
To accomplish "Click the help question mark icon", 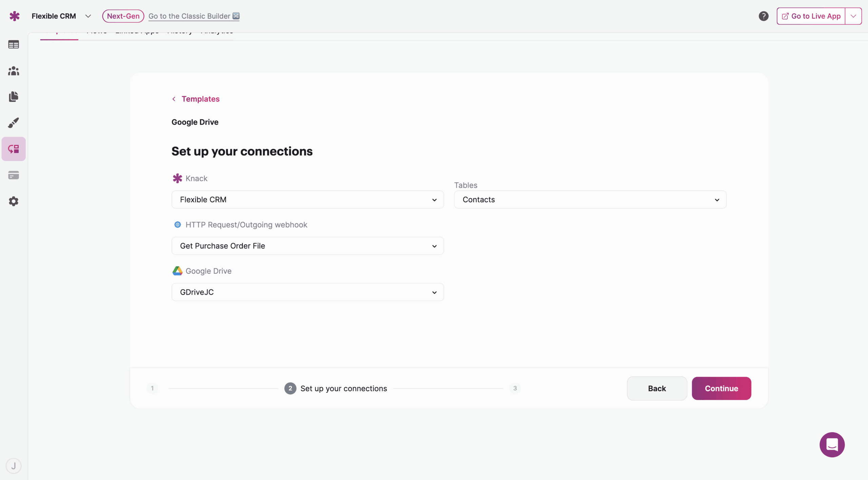I will tap(763, 16).
